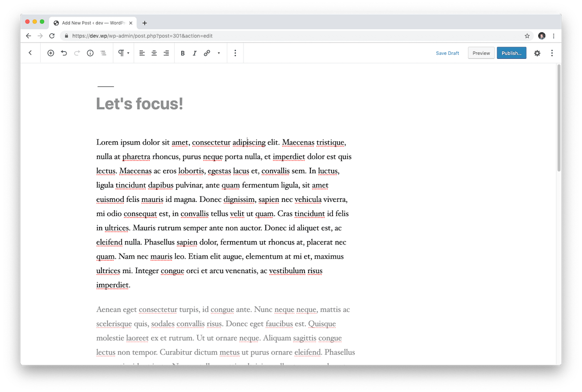The height and width of the screenshot is (392, 582).
Task: Click the Let's focus! post title
Action: (140, 103)
